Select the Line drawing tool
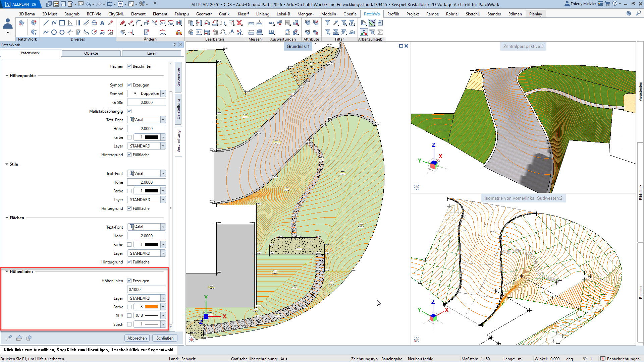Viewport: 644px width, 362px height. (46, 23)
